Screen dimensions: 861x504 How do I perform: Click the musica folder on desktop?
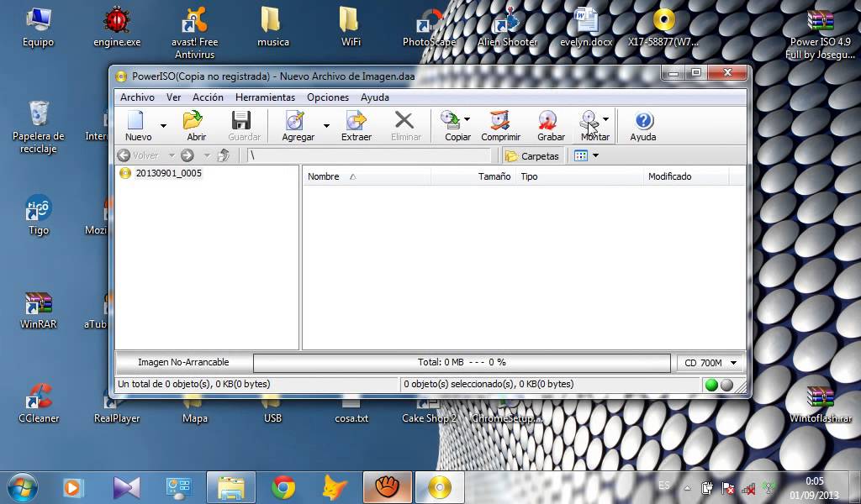click(273, 27)
